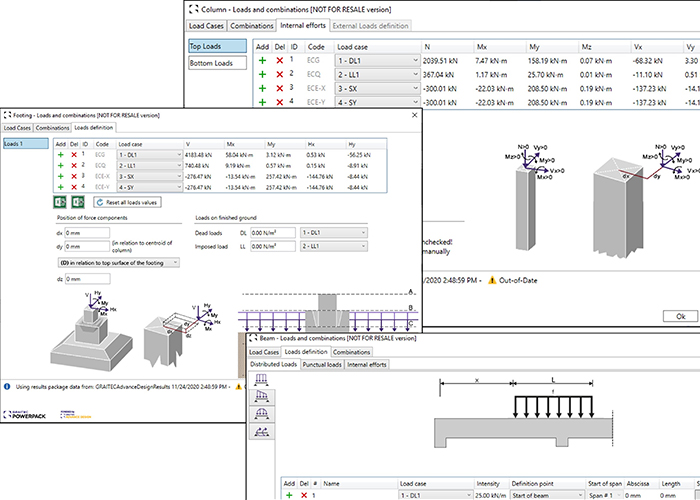Open the 3 - SX load case dropdown in Footing window
This screenshot has height=500, width=700.
coord(150,176)
